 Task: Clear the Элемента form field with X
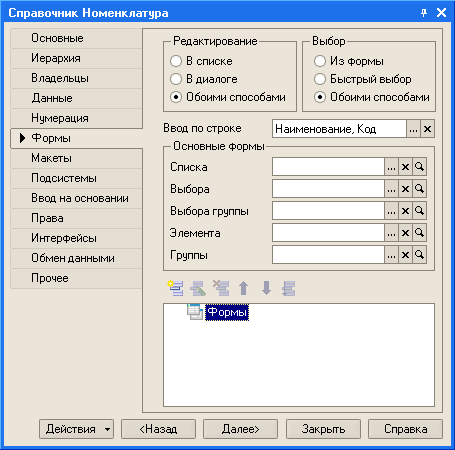pyautogui.click(x=405, y=233)
